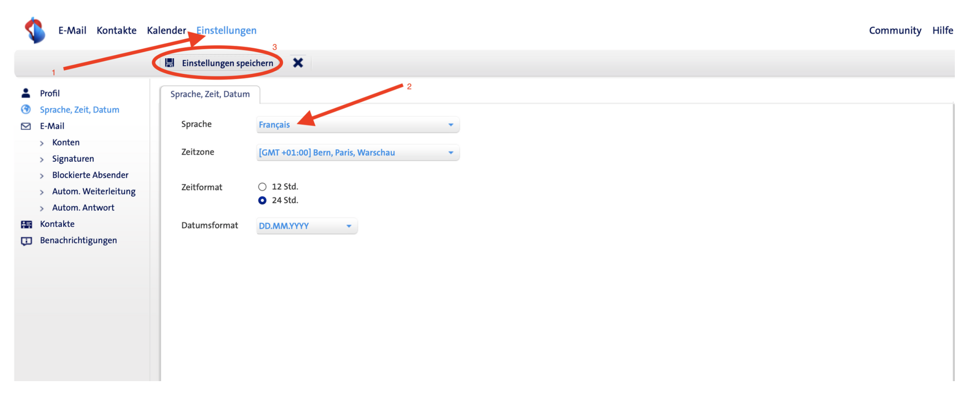Click the globe icon for language settings
The width and height of the screenshot is (980, 410).
point(26,110)
